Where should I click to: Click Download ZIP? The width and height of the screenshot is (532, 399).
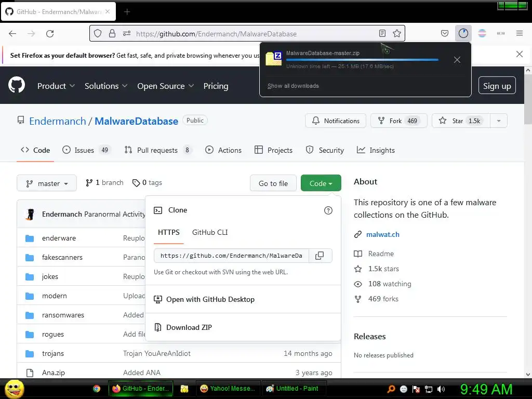[x=189, y=327]
